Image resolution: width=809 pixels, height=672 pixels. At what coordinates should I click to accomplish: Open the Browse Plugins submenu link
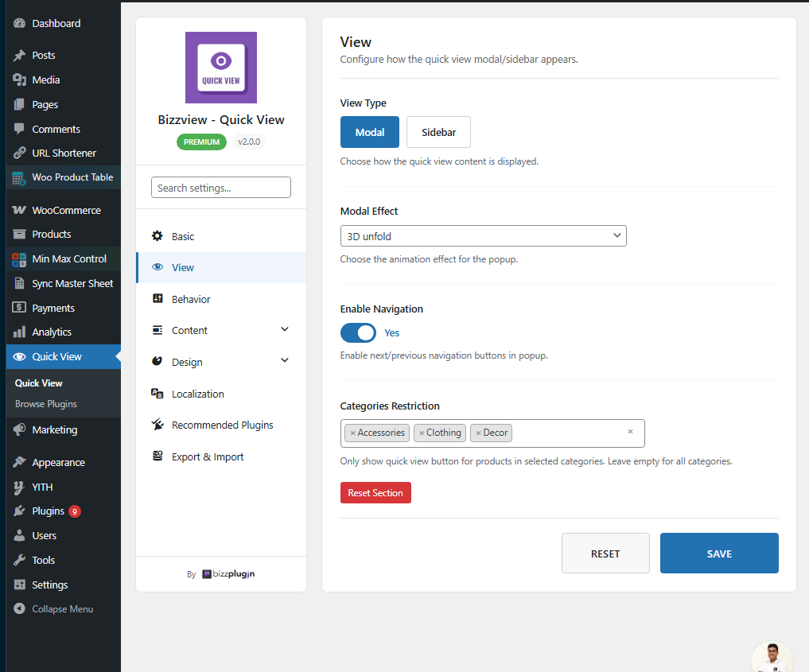click(x=46, y=404)
